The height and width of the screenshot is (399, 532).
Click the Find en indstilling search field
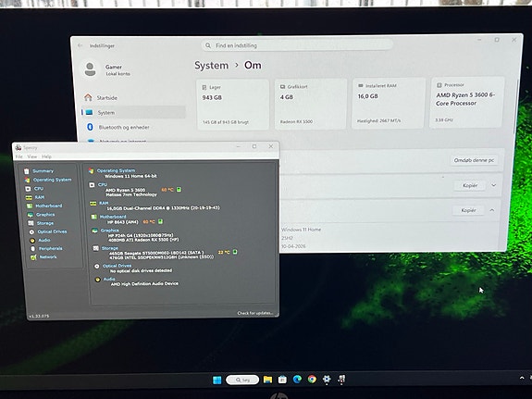click(298, 45)
